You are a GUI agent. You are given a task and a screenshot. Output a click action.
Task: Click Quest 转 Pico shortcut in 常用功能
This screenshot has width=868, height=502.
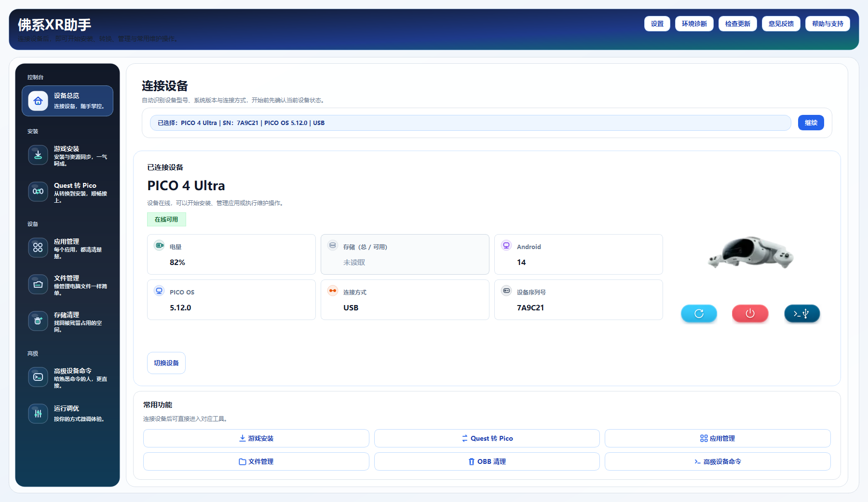(487, 438)
